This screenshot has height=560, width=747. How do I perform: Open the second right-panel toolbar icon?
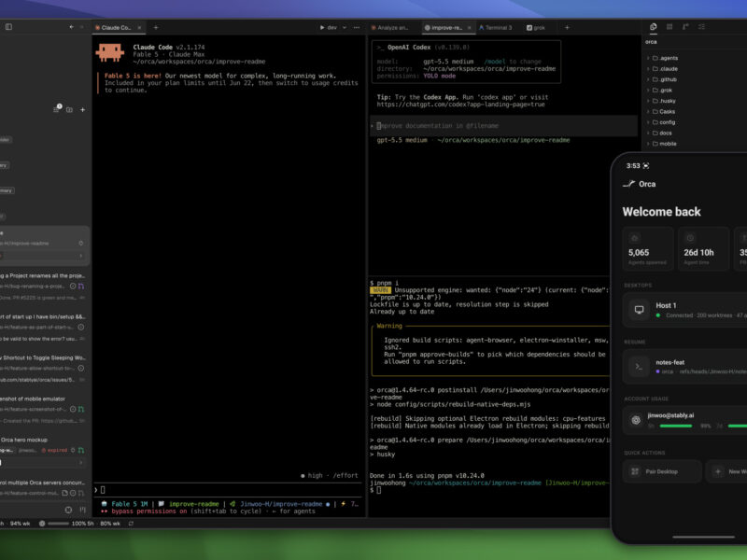tap(669, 27)
